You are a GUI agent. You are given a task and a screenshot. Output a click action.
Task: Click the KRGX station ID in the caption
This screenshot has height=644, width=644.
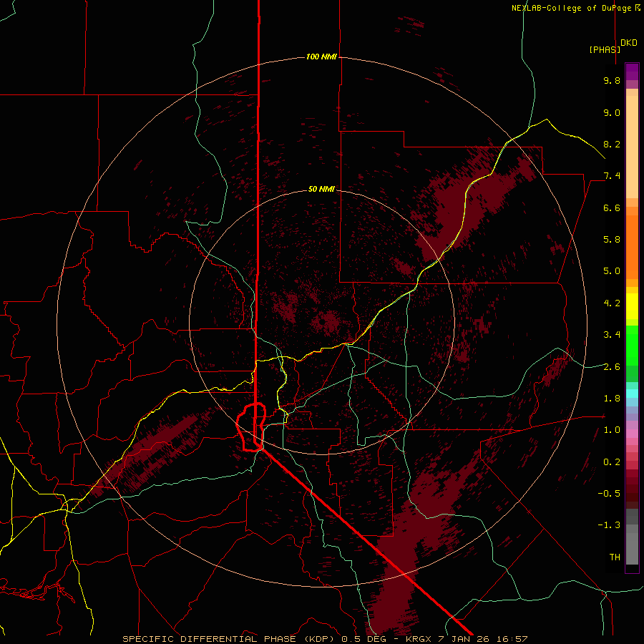[419, 639]
